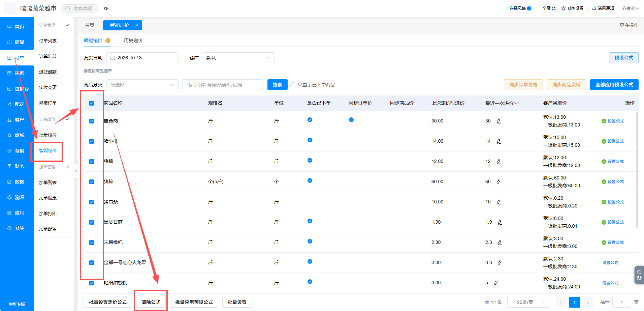Viewport: 644px width, 311px height.
Task: Open 财务 finance in the sidebar
Action: 17,166
